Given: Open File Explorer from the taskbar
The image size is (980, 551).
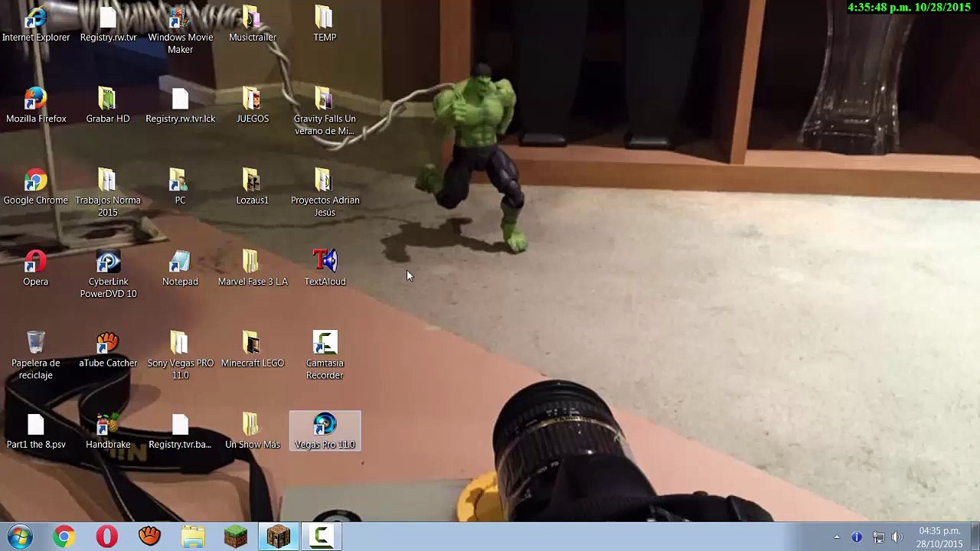Looking at the screenshot, I should click(x=193, y=536).
